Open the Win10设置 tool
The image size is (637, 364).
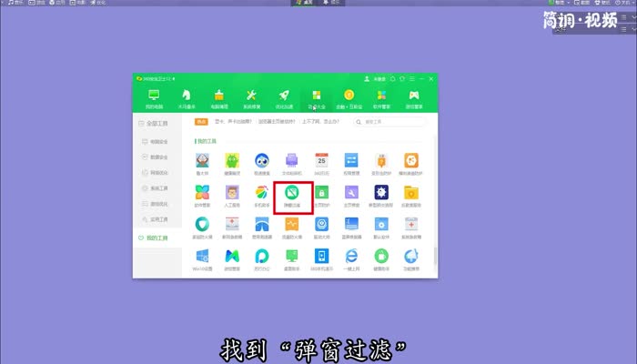tap(202, 258)
